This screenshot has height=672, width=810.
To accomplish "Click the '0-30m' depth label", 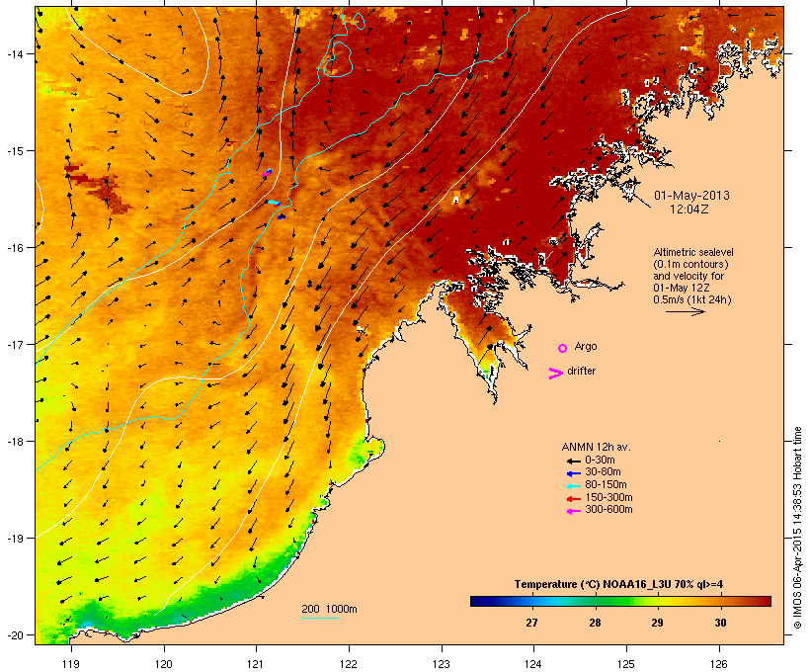I will click(x=600, y=461).
